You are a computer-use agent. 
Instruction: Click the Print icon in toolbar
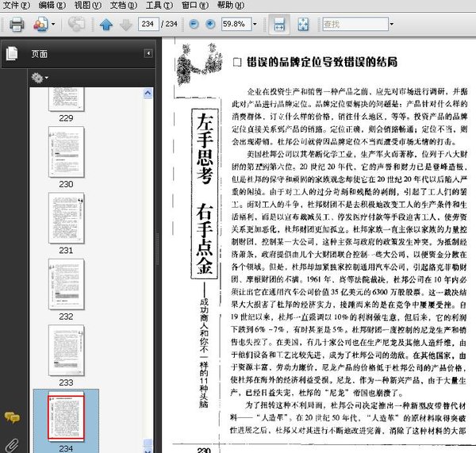16,25
